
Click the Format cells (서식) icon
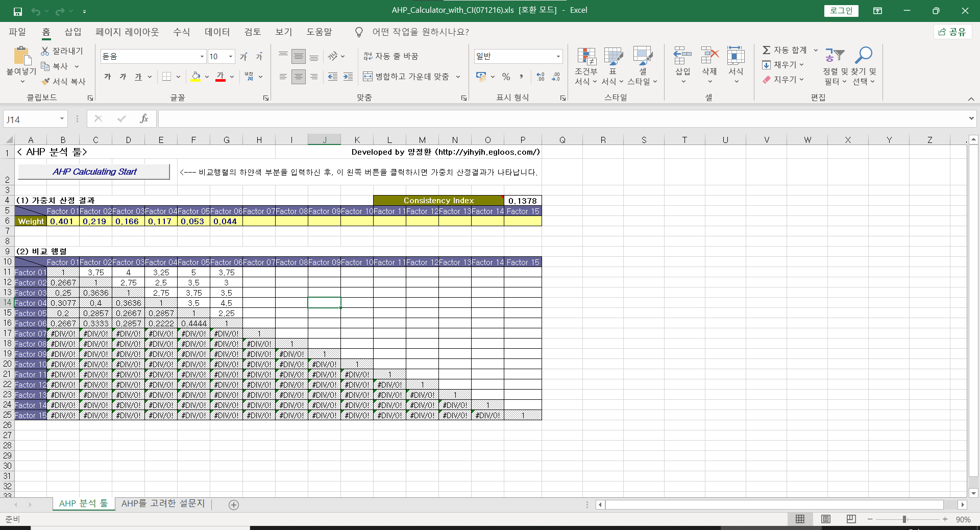pyautogui.click(x=736, y=55)
